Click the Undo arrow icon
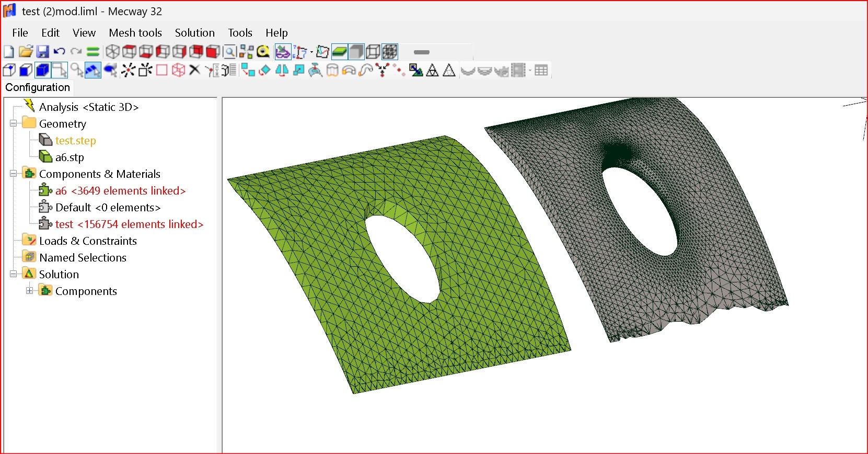This screenshot has height=454, width=868. coord(60,52)
